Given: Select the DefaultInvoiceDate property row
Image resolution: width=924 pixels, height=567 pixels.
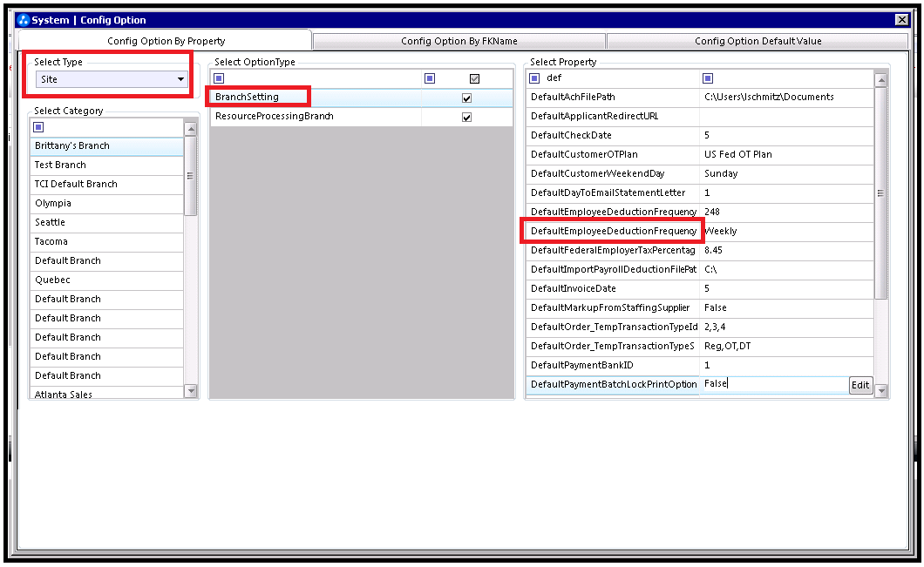Looking at the screenshot, I should coord(699,288).
